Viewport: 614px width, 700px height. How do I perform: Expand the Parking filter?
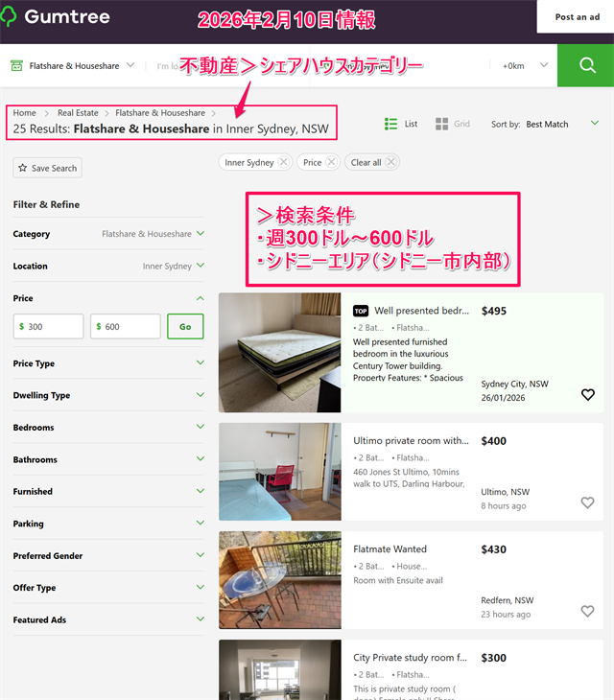201,523
